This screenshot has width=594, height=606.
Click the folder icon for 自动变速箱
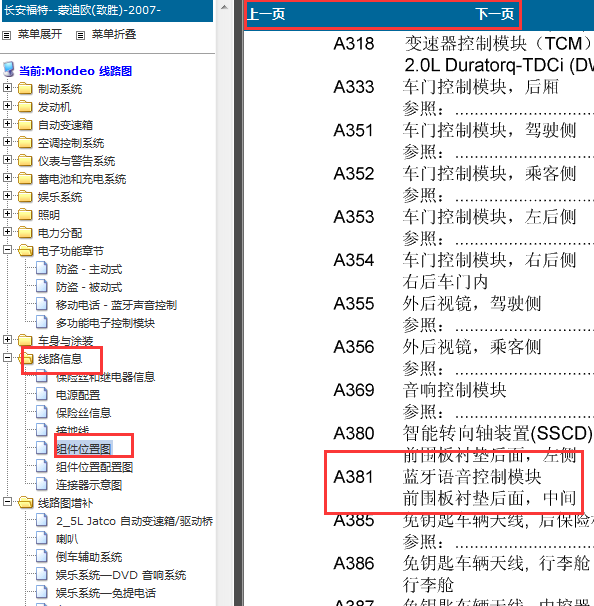[x=25, y=124]
